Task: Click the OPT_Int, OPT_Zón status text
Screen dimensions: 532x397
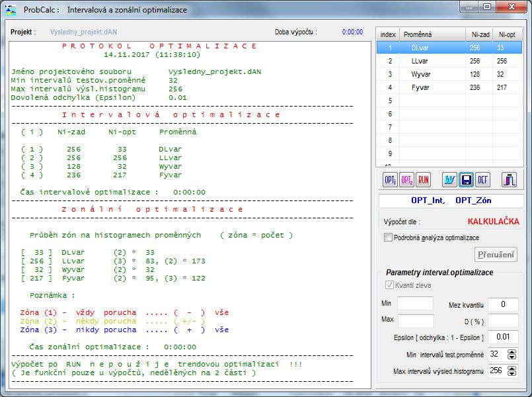Action: point(451,200)
